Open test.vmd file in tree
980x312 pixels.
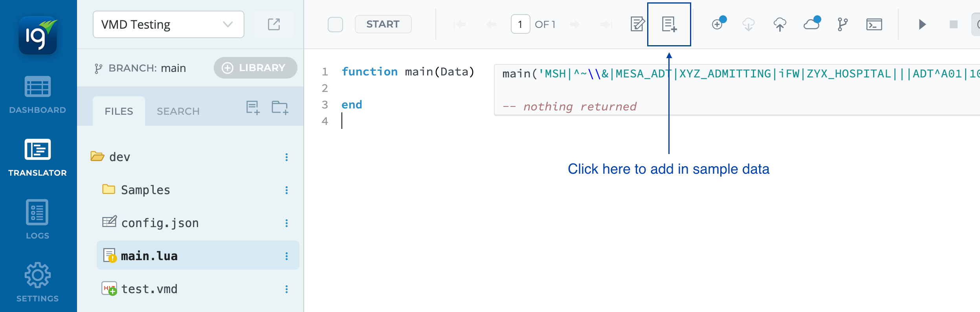tap(149, 289)
